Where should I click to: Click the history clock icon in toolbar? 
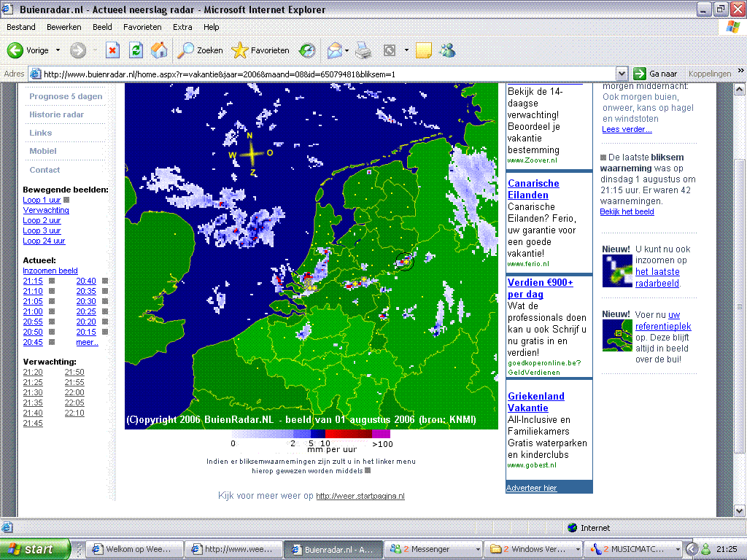click(x=307, y=50)
